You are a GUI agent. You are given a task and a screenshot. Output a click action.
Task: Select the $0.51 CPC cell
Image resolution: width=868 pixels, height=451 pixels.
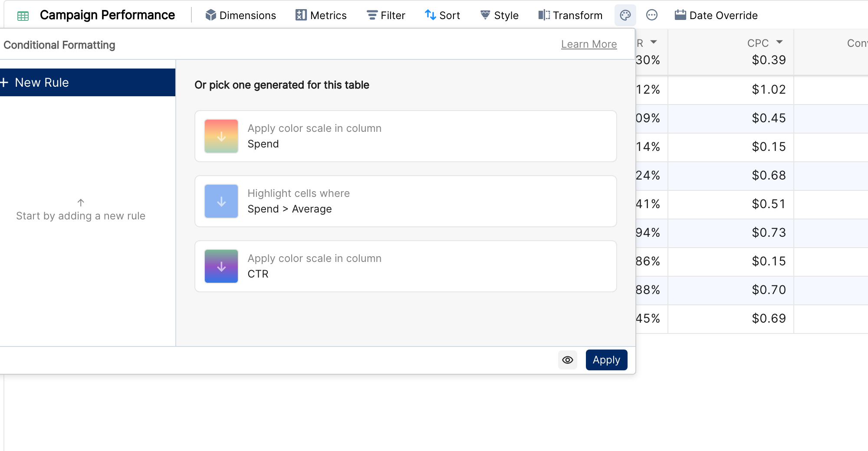pos(731,204)
